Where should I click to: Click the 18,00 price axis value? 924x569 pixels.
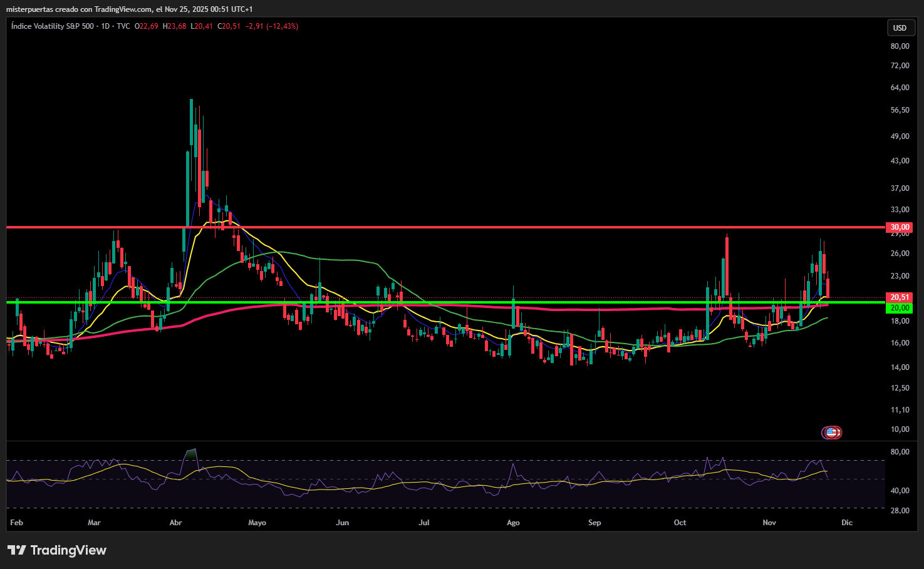click(x=900, y=321)
